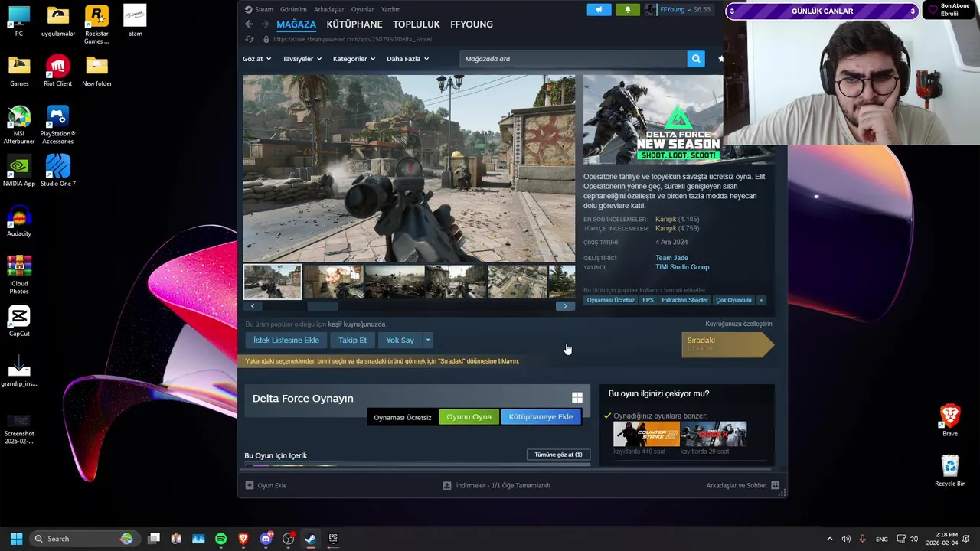The image size is (980, 551).
Task: Reload the Steam store page
Action: click(x=250, y=39)
